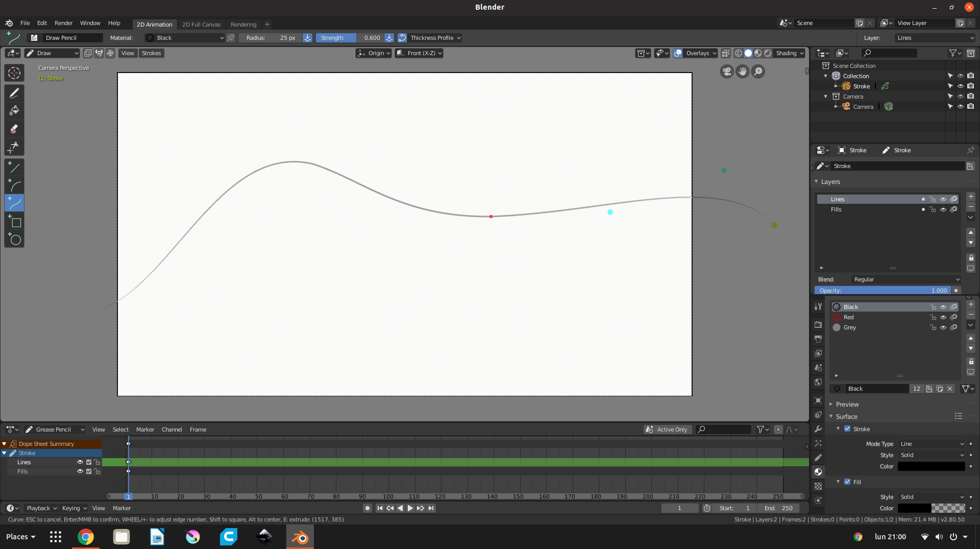Play the animation forward
The image size is (980, 549).
point(410,508)
